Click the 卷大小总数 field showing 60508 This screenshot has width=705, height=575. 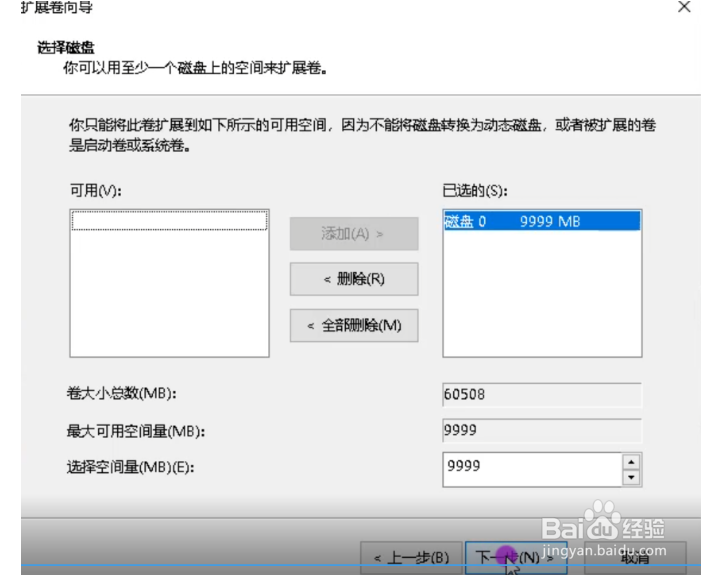[542, 394]
